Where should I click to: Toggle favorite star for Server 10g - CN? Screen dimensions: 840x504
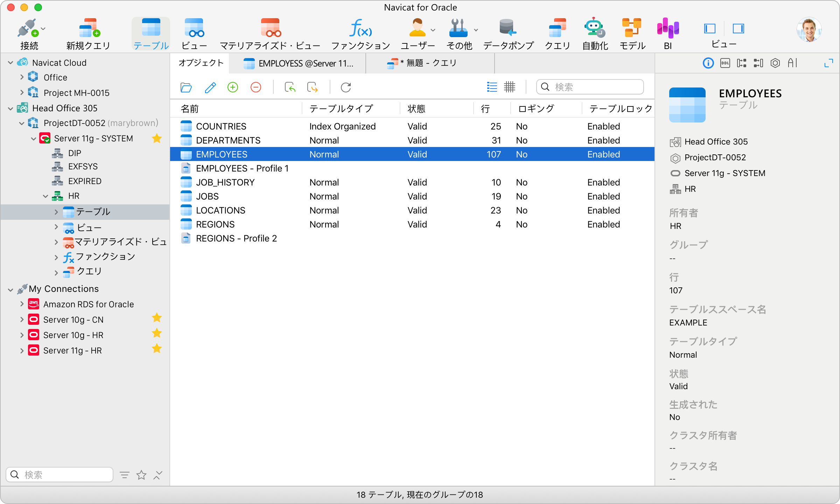[x=157, y=318]
